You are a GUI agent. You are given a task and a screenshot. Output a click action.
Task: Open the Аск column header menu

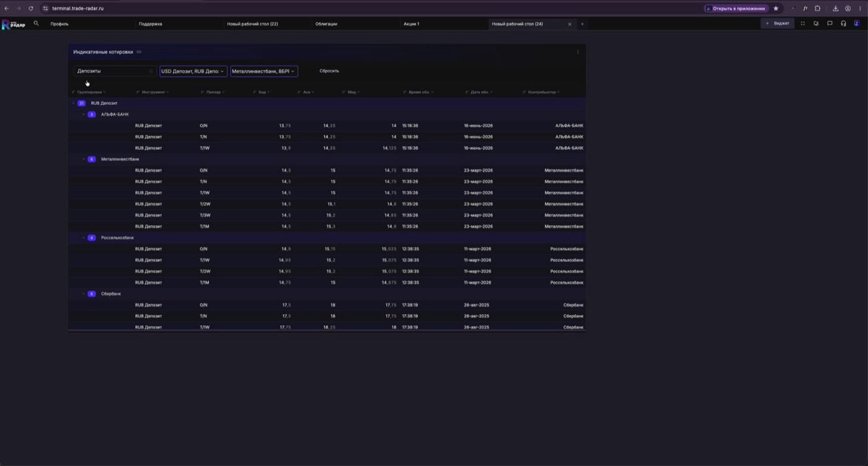313,92
